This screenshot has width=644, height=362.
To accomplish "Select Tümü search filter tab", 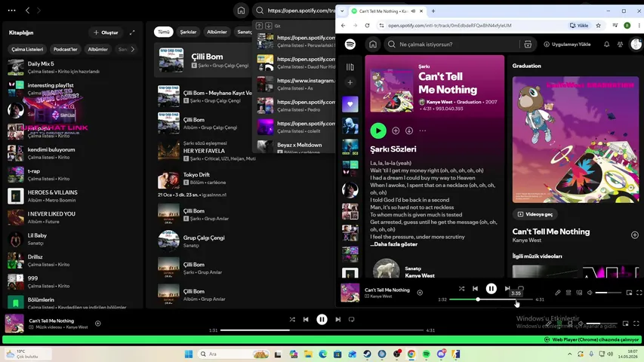I will pyautogui.click(x=164, y=32).
